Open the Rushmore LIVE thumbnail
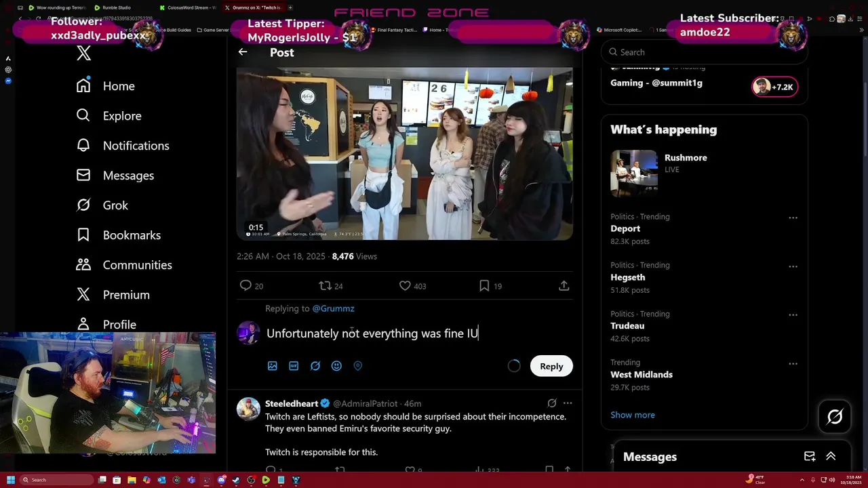Viewport: 868px width, 488px height. tap(634, 174)
